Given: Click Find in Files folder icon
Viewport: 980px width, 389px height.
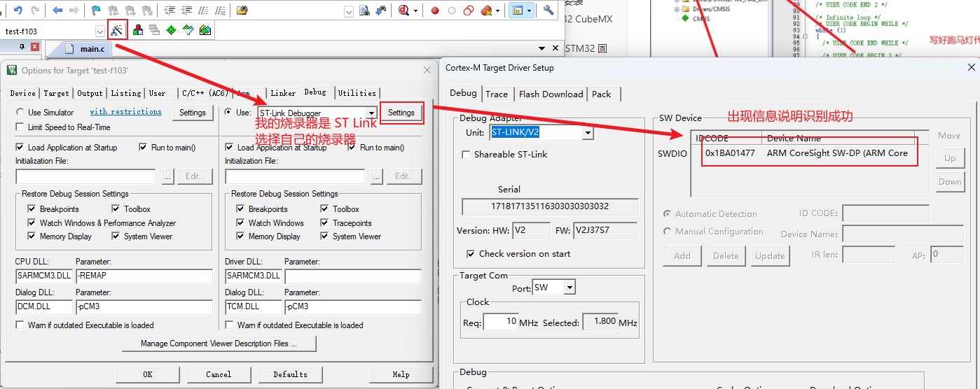Looking at the screenshot, I should click(x=242, y=10).
